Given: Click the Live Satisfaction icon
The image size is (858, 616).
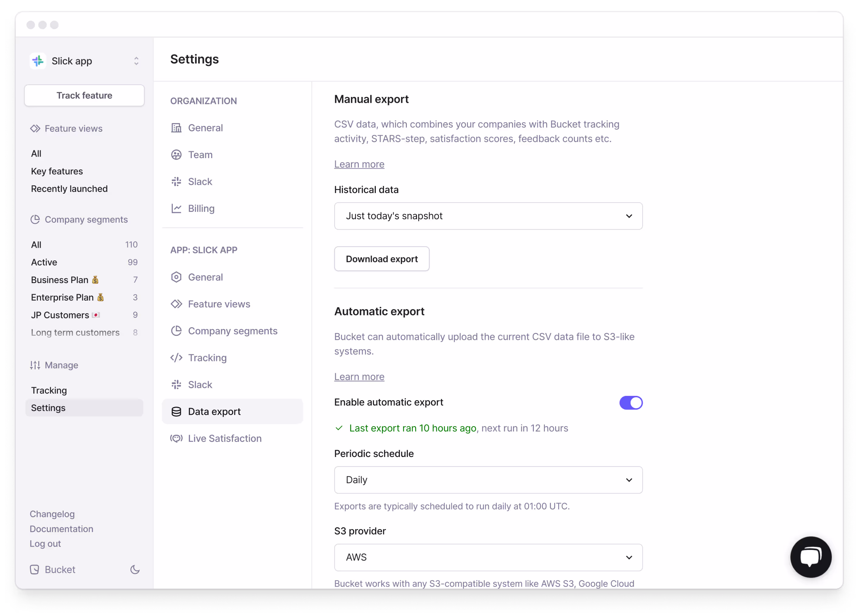Looking at the screenshot, I should pyautogui.click(x=176, y=438).
